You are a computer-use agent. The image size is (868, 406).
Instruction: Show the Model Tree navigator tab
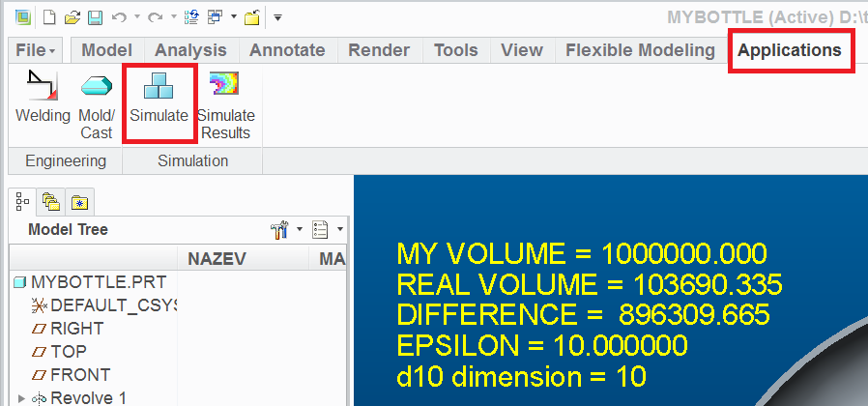[x=22, y=202]
